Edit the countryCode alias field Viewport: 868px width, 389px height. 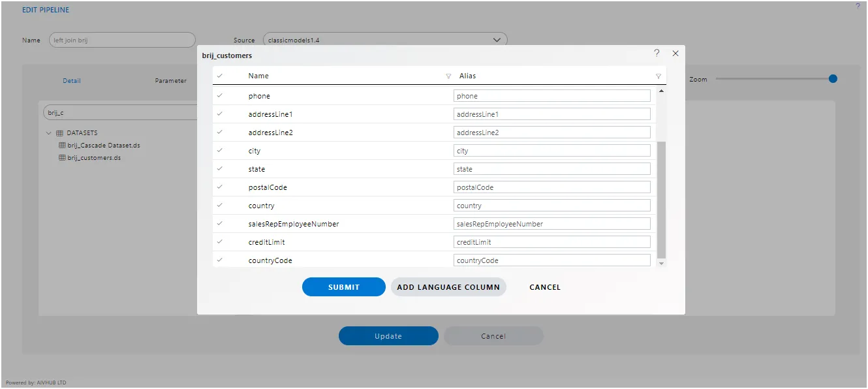(x=552, y=260)
